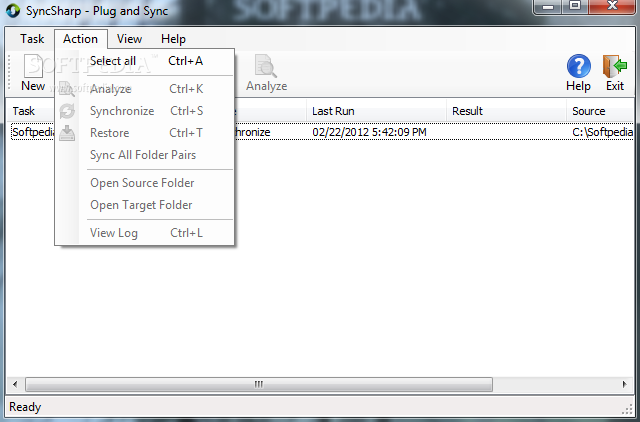
Task: Choose Synchronize in the Action menu
Action: pyautogui.click(x=144, y=111)
